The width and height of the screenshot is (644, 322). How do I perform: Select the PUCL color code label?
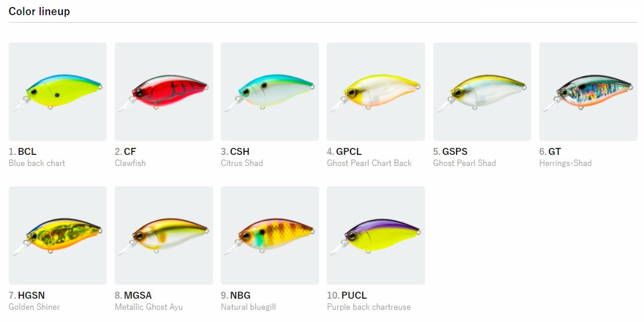coord(354,295)
